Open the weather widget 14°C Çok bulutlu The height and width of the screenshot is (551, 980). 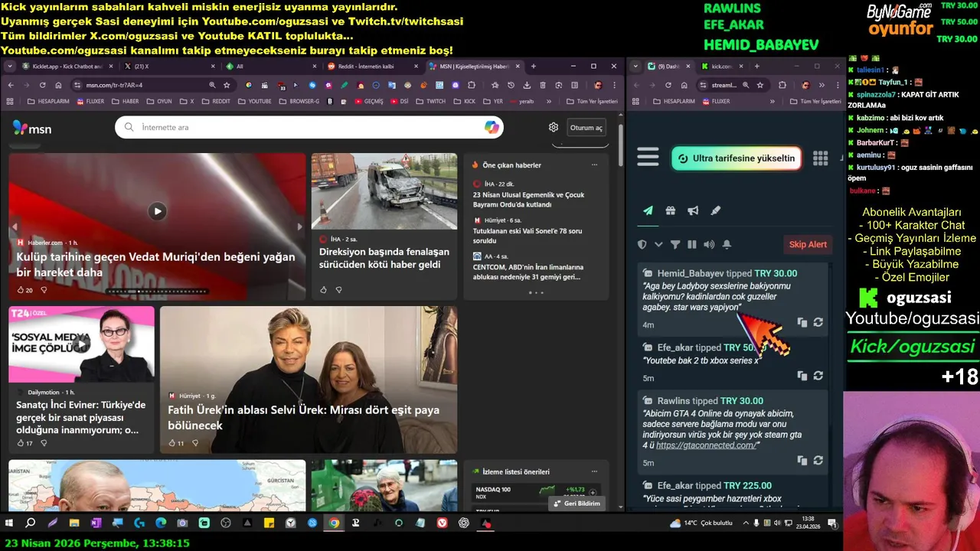pyautogui.click(x=701, y=523)
